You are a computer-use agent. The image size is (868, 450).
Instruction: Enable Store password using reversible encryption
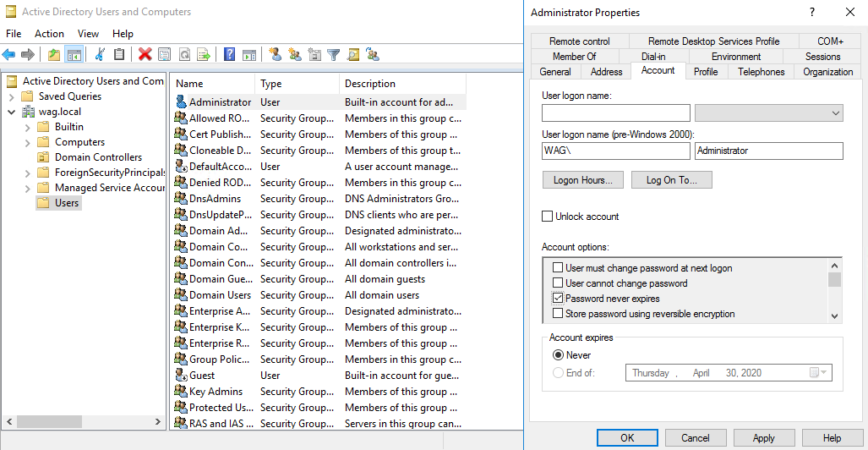point(558,314)
